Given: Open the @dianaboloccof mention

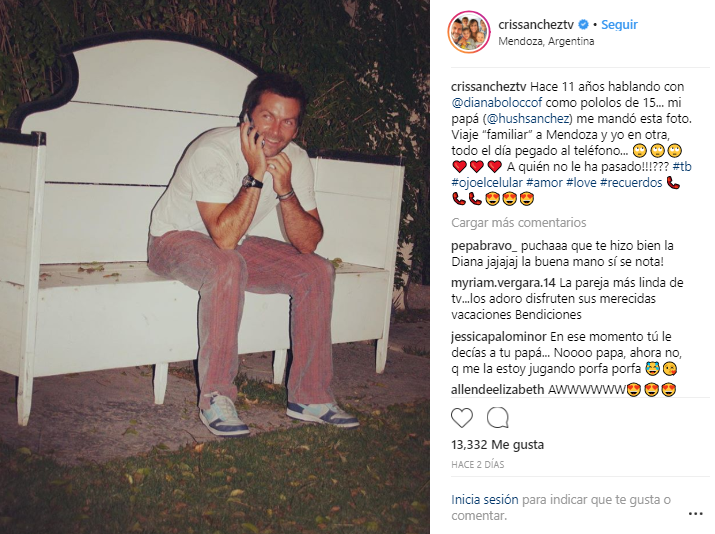Looking at the screenshot, I should click(x=497, y=103).
